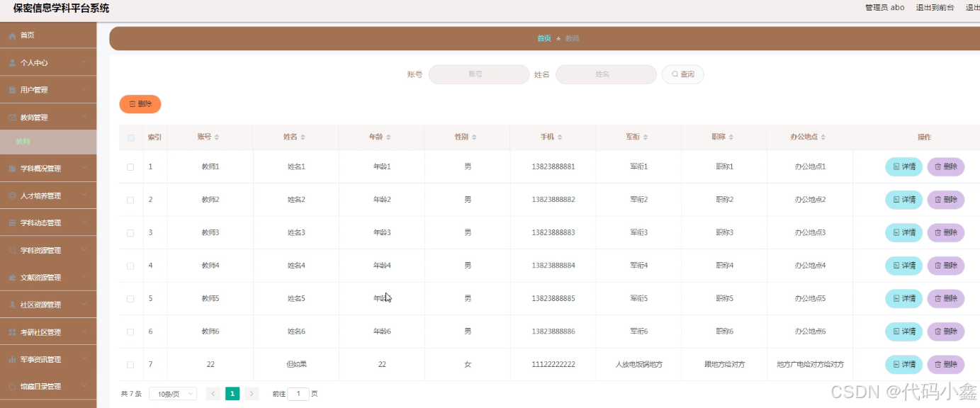Select the 教师 submenu item
The image size is (980, 408).
pos(48,142)
